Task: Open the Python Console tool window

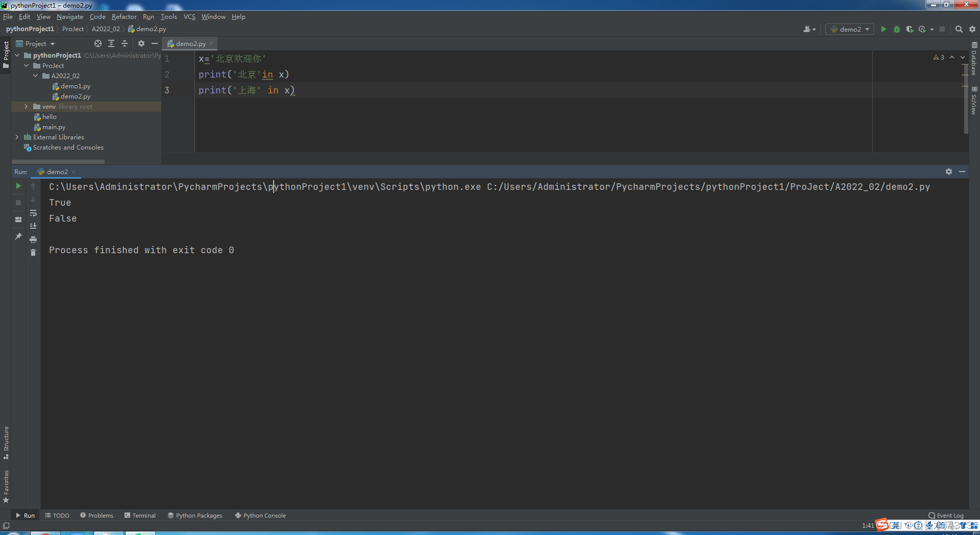Action: pyautogui.click(x=260, y=516)
